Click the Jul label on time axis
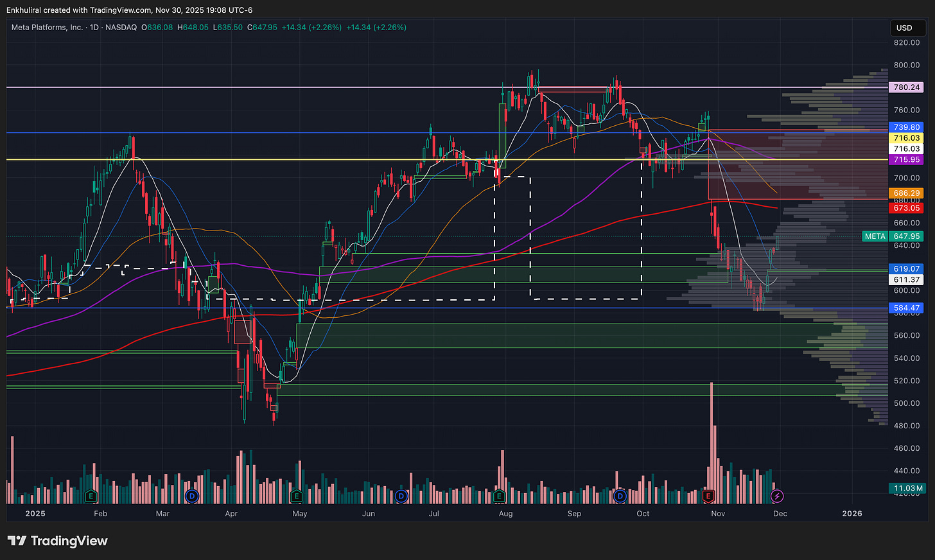Image resolution: width=935 pixels, height=560 pixels. pos(434,514)
